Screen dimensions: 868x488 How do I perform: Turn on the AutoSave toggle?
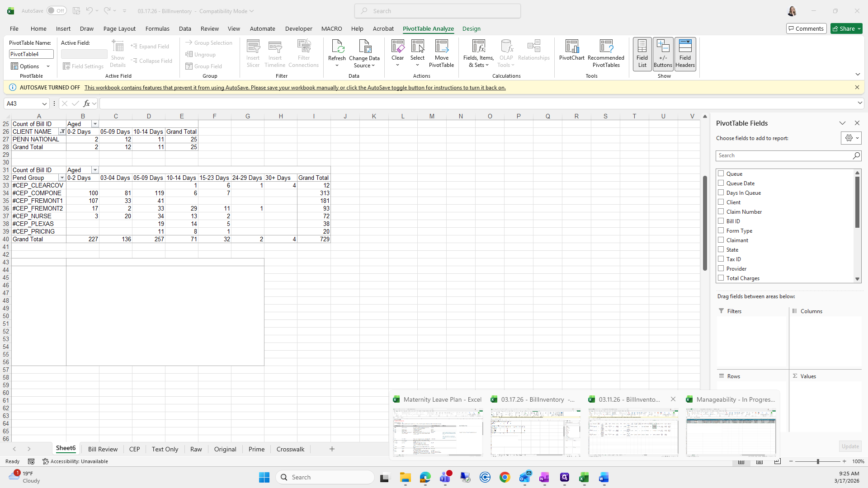click(56, 11)
